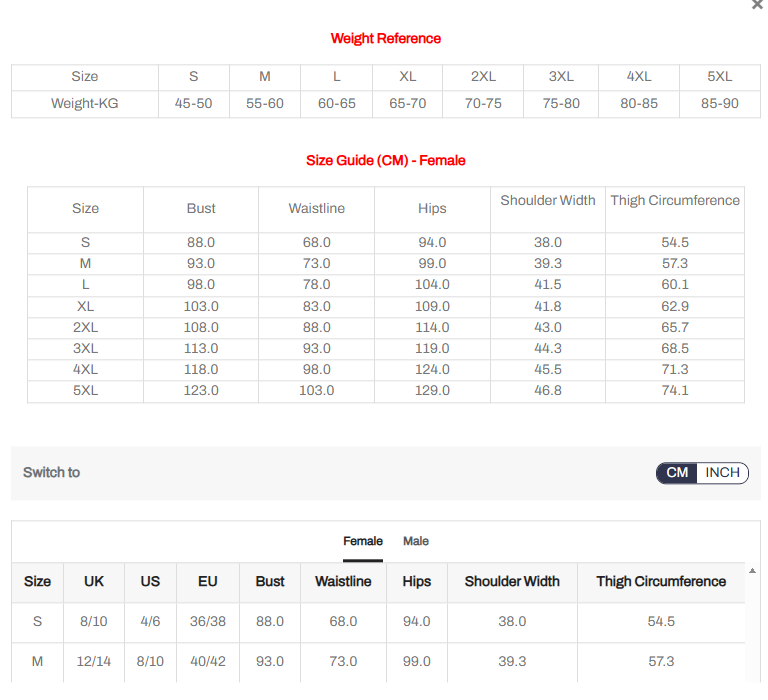
Task: Select the 36/38 EU size cell
Action: click(x=208, y=621)
